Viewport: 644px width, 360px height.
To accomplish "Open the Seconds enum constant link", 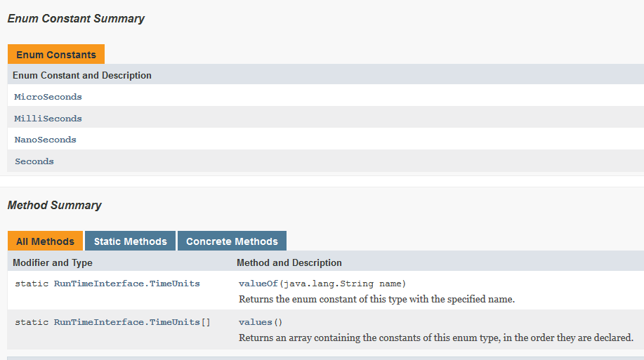I will 34,161.
